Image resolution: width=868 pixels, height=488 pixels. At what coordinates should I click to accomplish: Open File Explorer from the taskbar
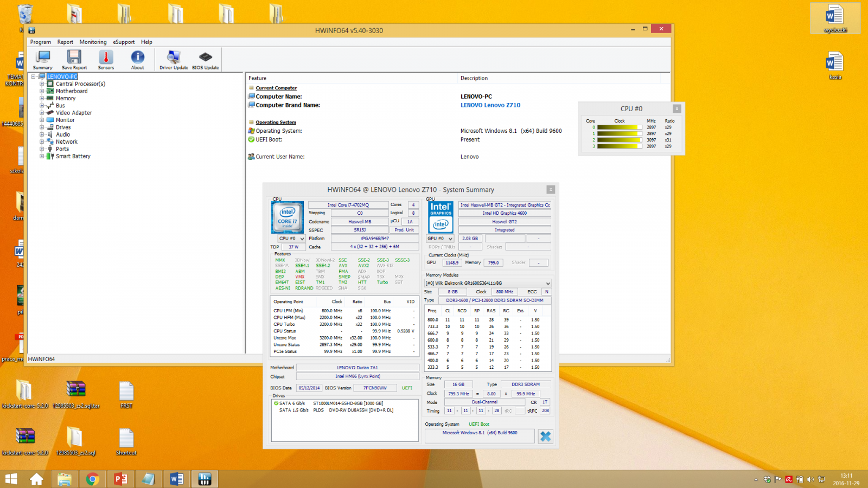tap(64, 479)
